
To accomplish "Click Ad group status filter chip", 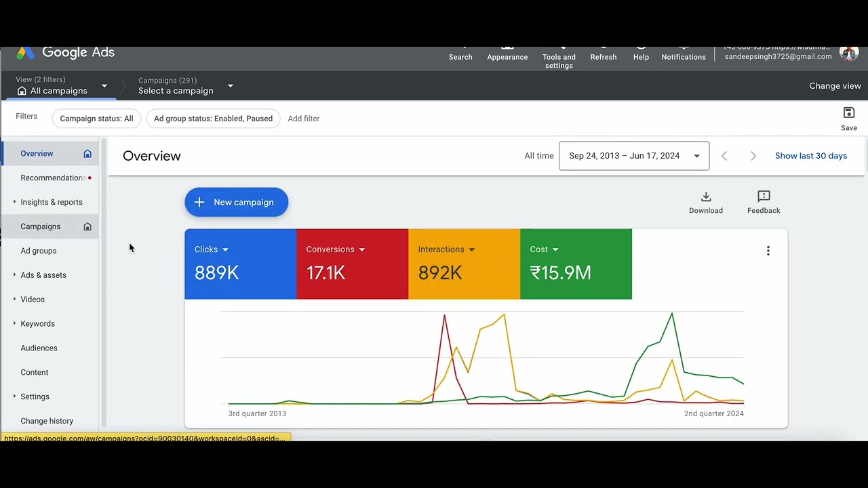I will [213, 119].
